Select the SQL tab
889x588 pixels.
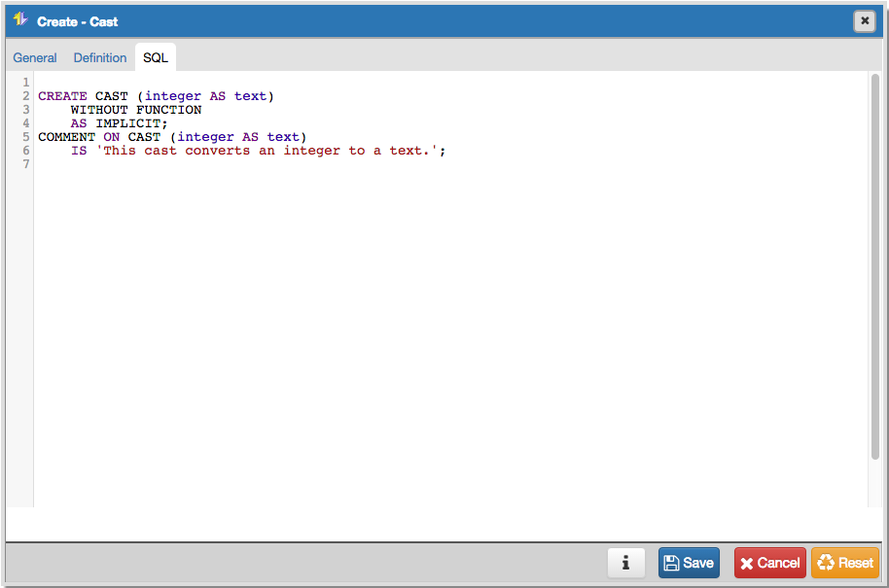[156, 57]
